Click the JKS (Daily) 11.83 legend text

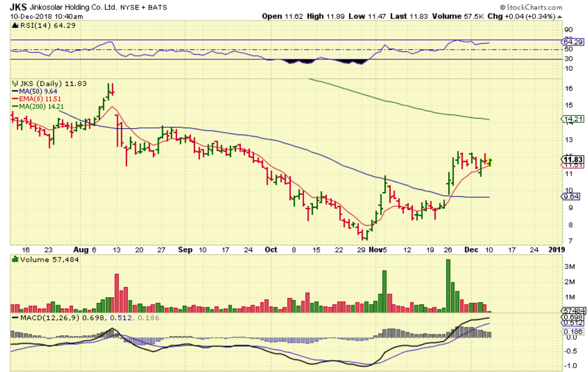pos(53,84)
